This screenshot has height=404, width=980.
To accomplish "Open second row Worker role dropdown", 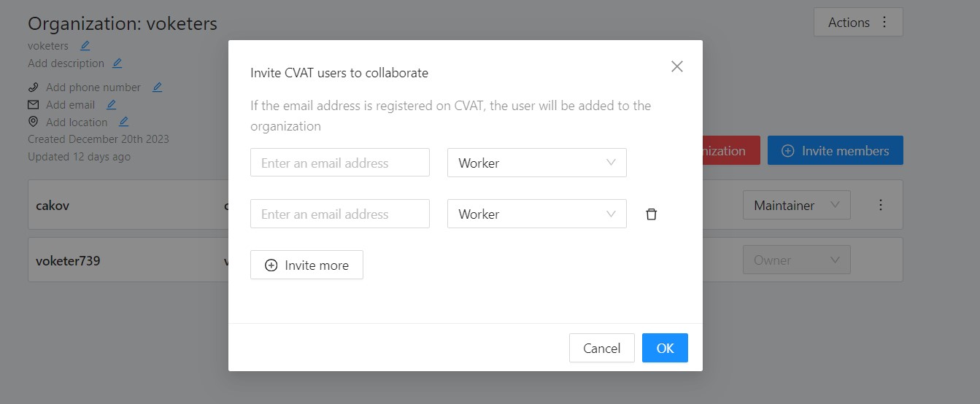I will click(x=536, y=214).
